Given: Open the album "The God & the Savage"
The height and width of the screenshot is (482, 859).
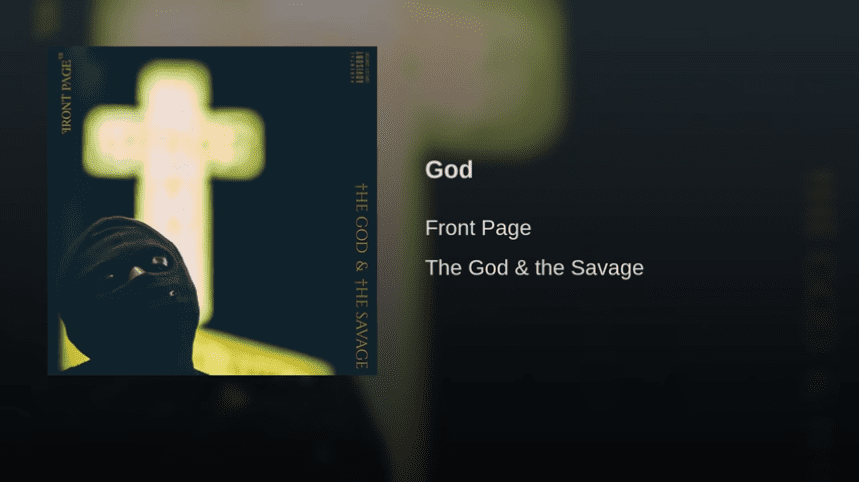Looking at the screenshot, I should (534, 268).
